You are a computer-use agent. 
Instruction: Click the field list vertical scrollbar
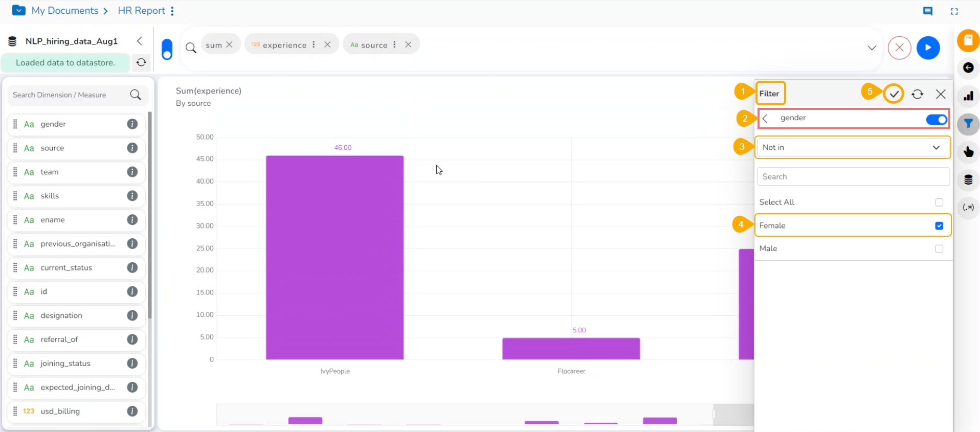(150, 215)
